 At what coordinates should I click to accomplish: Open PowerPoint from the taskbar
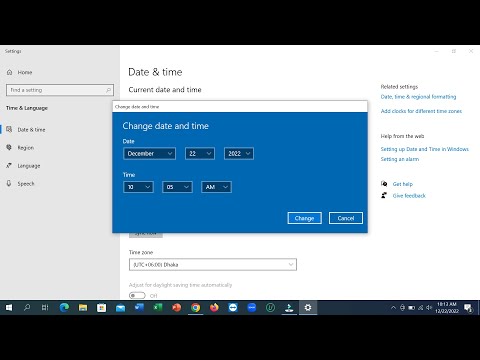177,308
